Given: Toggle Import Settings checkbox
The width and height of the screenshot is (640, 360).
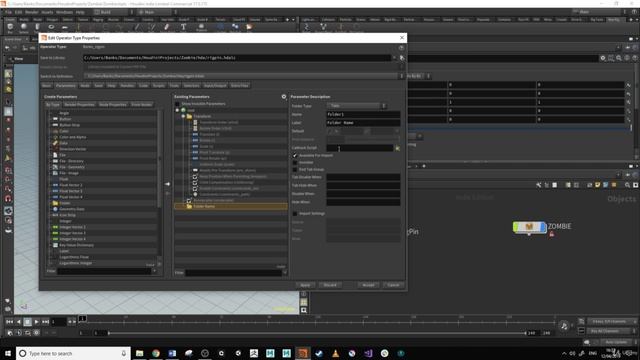Looking at the screenshot, I should point(295,213).
